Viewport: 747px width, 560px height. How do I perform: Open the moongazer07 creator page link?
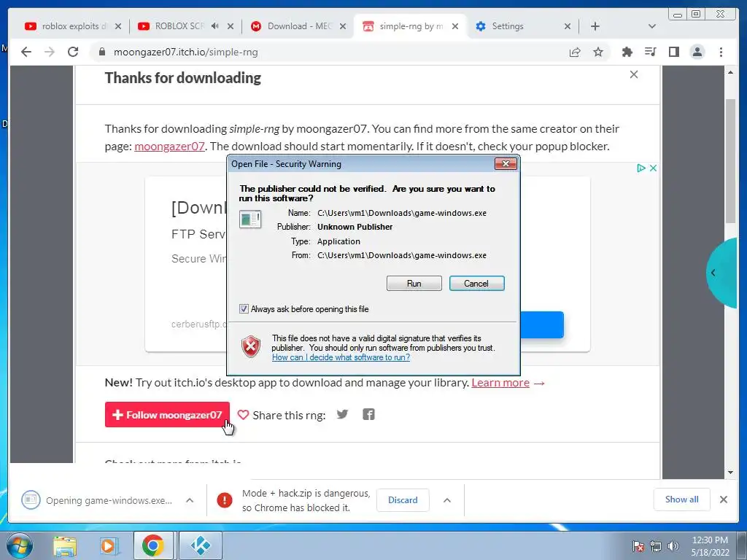click(169, 146)
